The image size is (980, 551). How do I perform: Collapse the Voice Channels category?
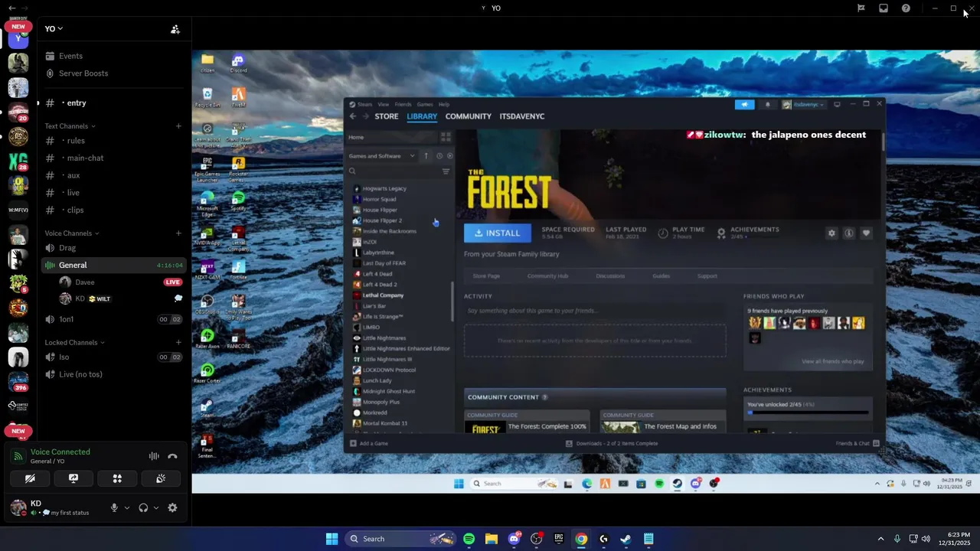(71, 233)
